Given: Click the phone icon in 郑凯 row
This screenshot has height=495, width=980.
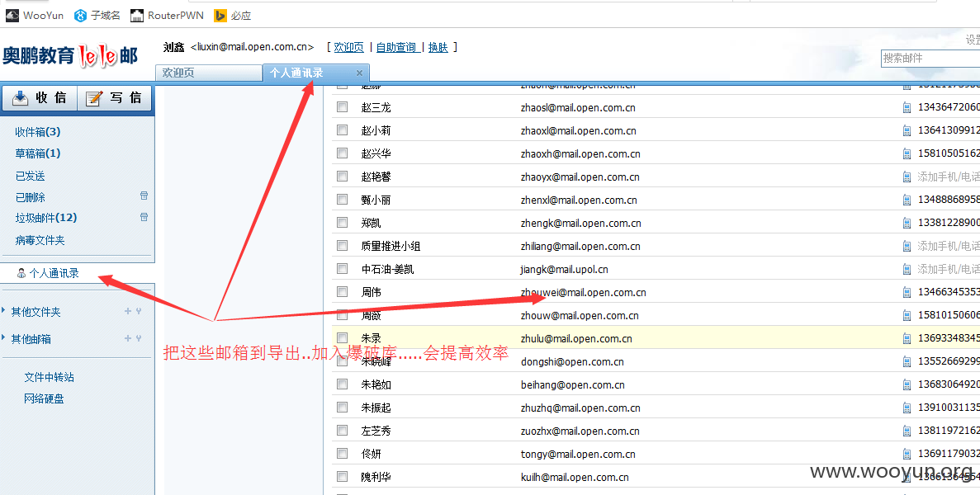Looking at the screenshot, I should tap(907, 223).
